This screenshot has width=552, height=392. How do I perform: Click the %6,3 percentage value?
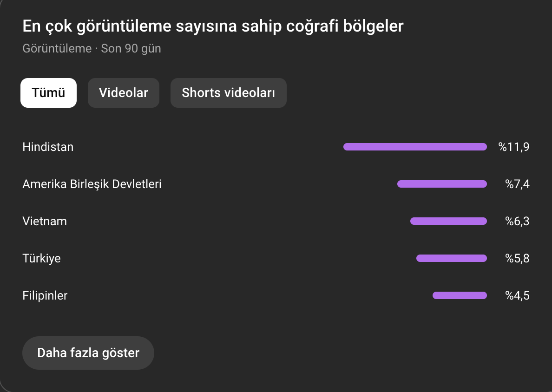click(517, 222)
